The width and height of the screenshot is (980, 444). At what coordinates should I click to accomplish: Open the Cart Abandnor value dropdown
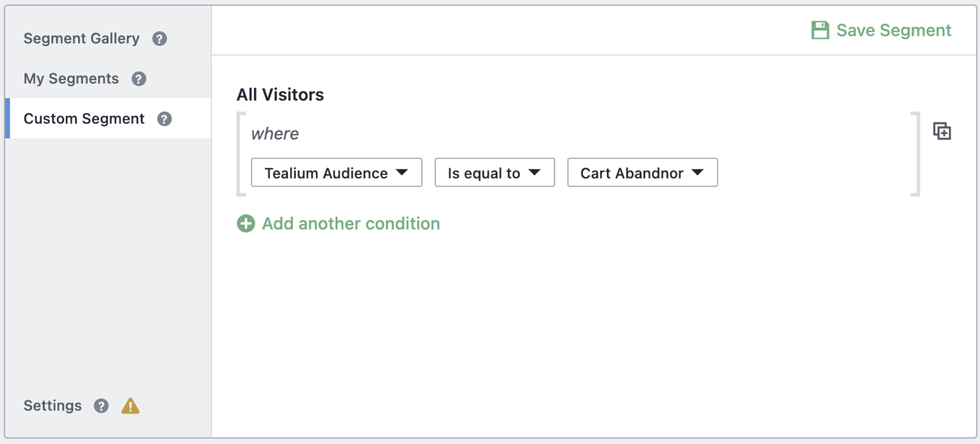(643, 173)
